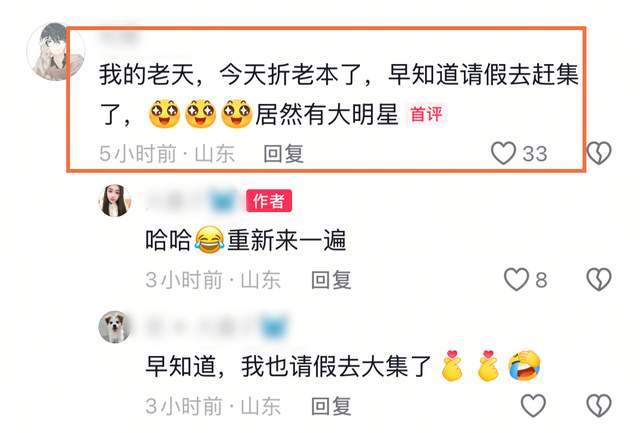640x433 pixels.
Task: Open the blurred username of first commenter
Action: pyautogui.click(x=118, y=37)
